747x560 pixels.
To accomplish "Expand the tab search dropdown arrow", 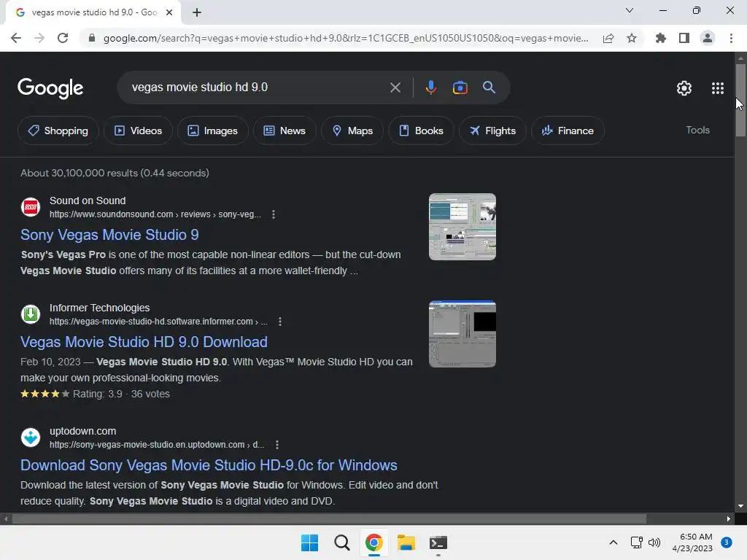I will point(630,10).
